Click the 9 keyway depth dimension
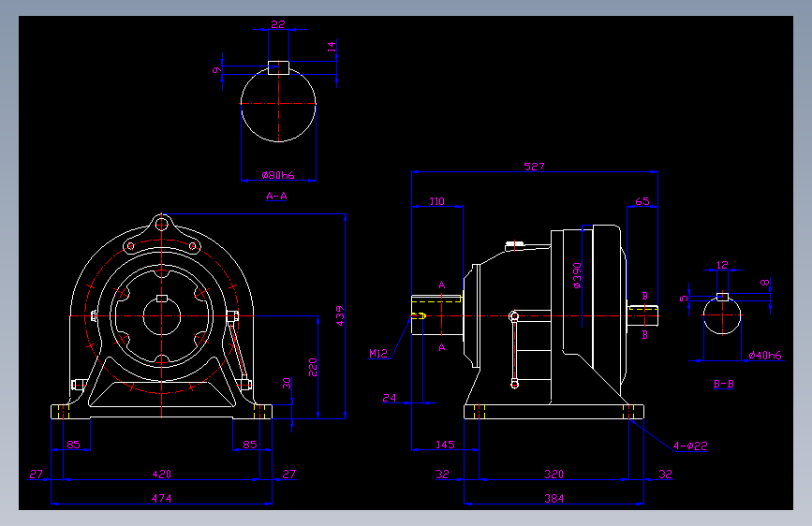 point(217,70)
